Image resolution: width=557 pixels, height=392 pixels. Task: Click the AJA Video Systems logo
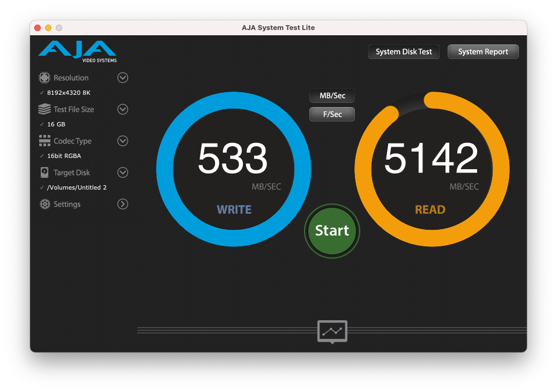(77, 52)
